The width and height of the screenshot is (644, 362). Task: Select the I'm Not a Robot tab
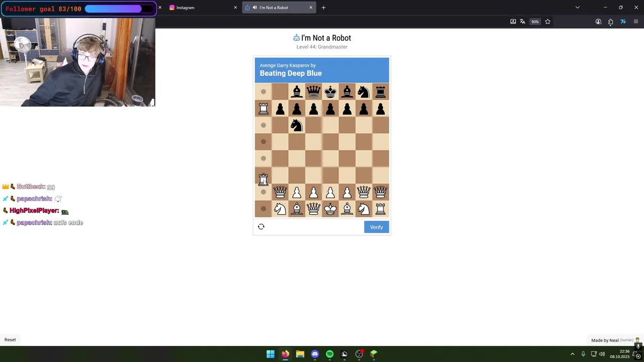[x=278, y=8]
